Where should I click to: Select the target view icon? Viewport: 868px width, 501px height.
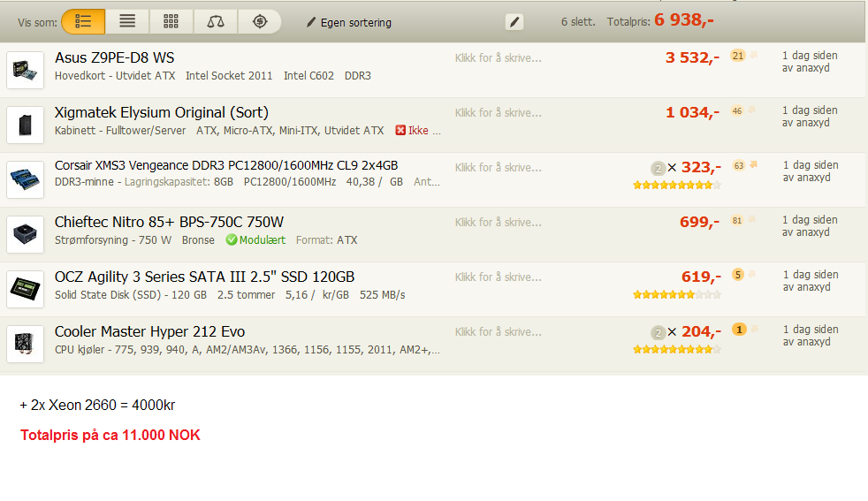260,21
